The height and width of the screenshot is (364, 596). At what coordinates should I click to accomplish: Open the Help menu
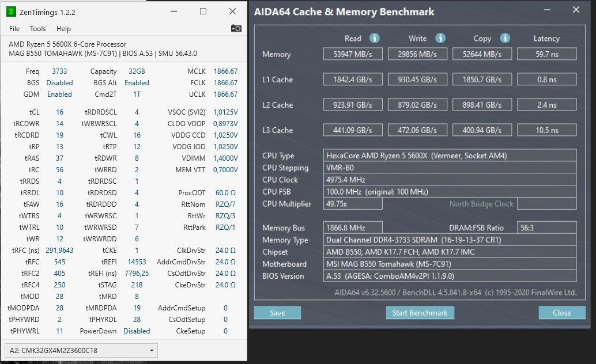click(x=63, y=29)
